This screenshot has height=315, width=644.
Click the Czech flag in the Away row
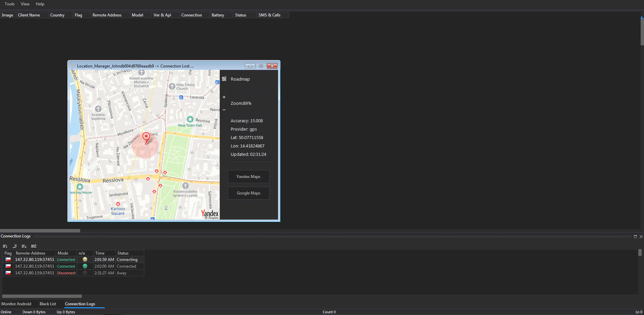8,273
